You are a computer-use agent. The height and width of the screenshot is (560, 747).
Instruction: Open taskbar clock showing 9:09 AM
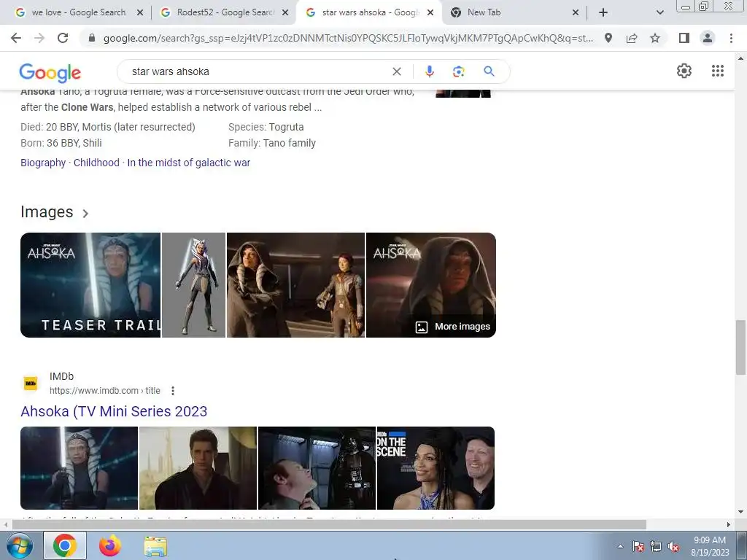click(710, 546)
